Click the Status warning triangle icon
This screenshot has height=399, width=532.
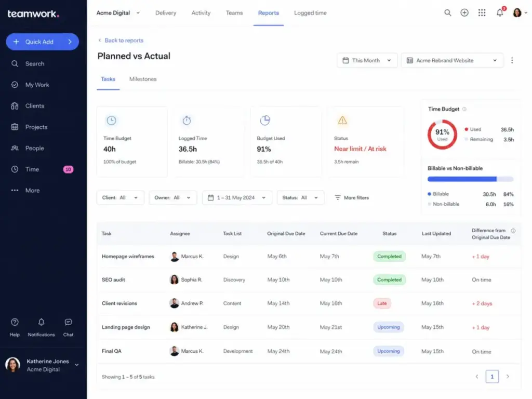point(342,120)
